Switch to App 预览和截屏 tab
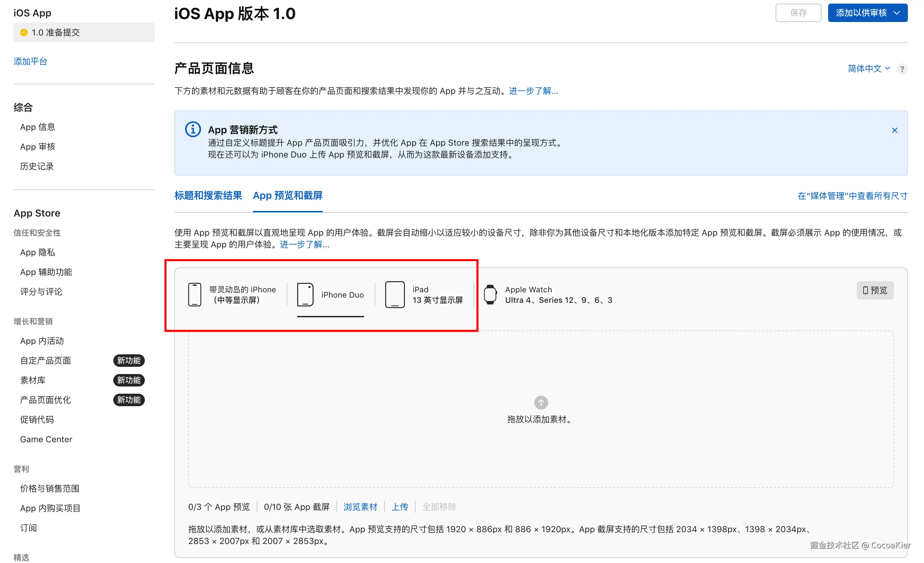Image resolution: width=924 pixels, height=563 pixels. [288, 196]
